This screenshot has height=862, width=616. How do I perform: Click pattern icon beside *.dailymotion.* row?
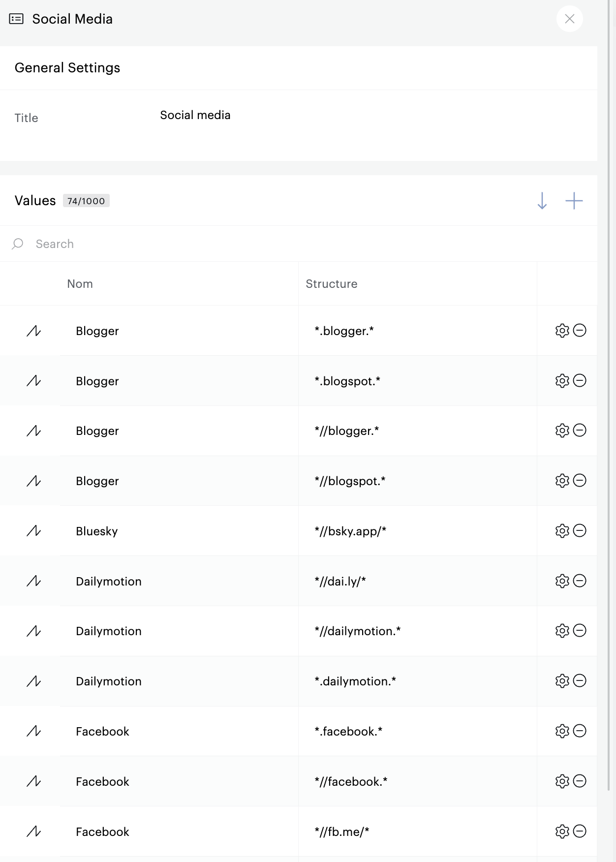point(33,681)
